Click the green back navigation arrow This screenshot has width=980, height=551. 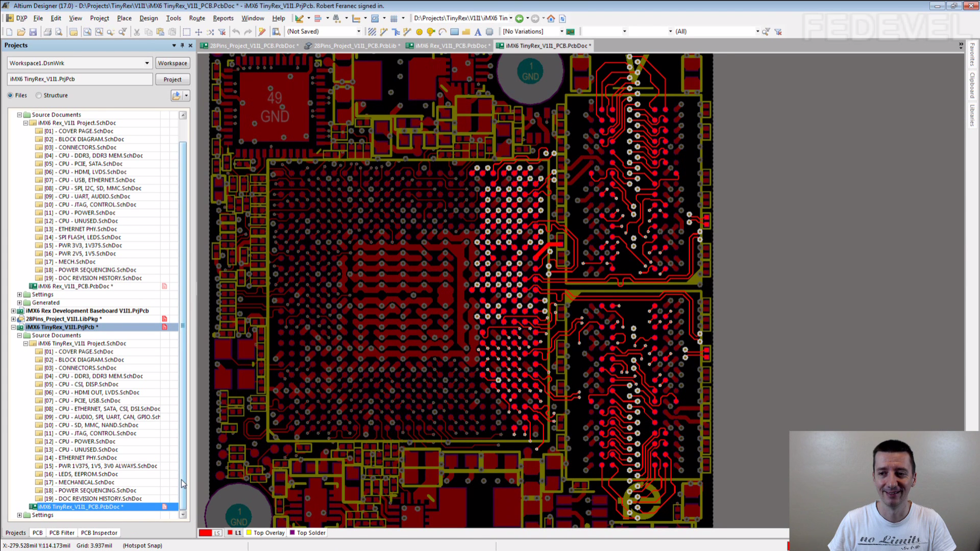click(519, 18)
